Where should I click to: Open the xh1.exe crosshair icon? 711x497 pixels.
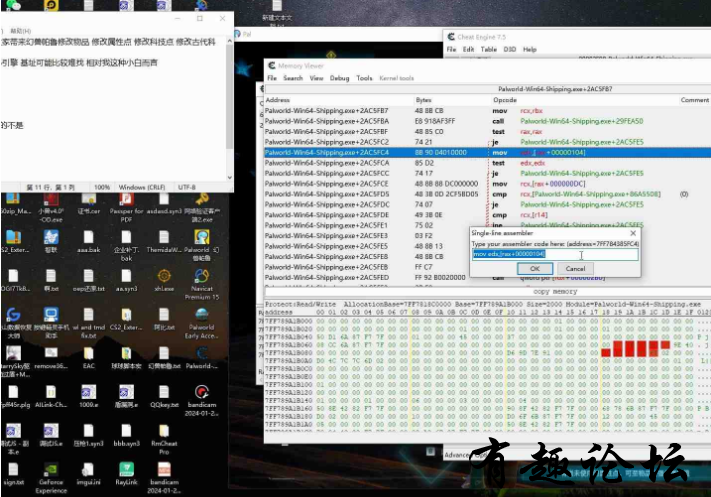pyautogui.click(x=164, y=280)
